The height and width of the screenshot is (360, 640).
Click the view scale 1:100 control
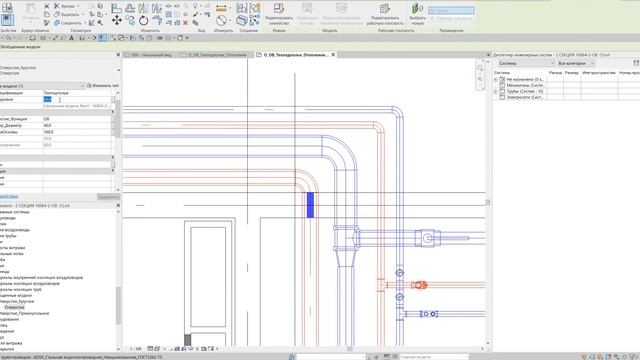136,349
